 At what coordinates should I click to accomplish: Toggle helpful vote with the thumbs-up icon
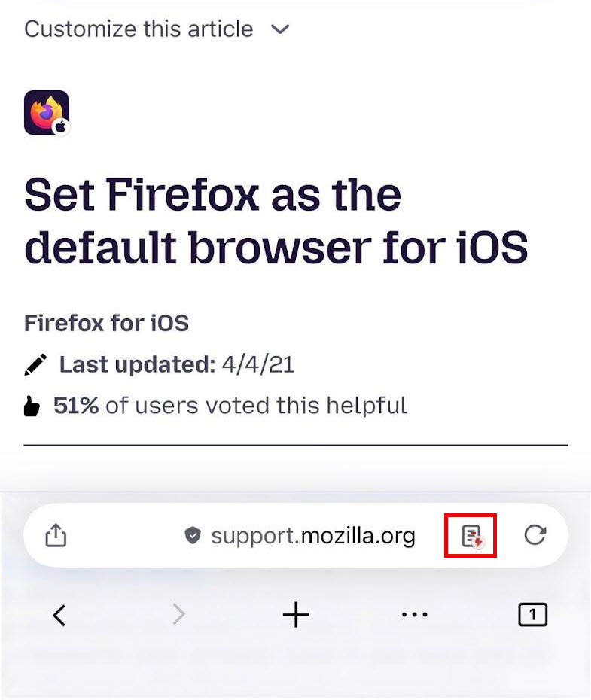[32, 405]
